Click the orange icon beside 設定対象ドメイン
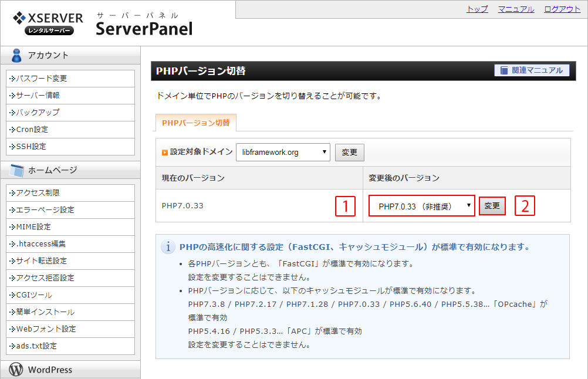 pos(165,152)
